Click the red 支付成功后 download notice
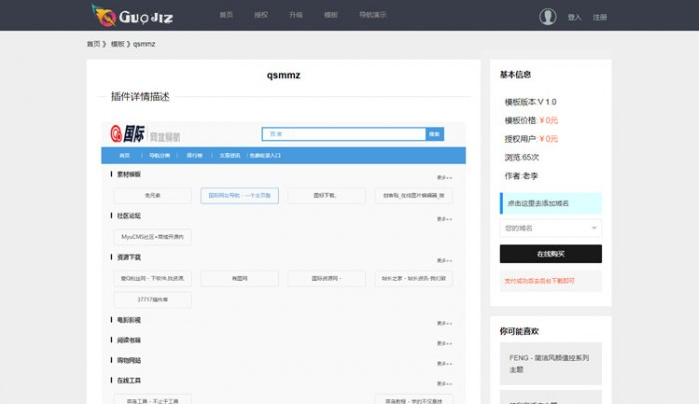The image size is (699, 404). coord(539,281)
